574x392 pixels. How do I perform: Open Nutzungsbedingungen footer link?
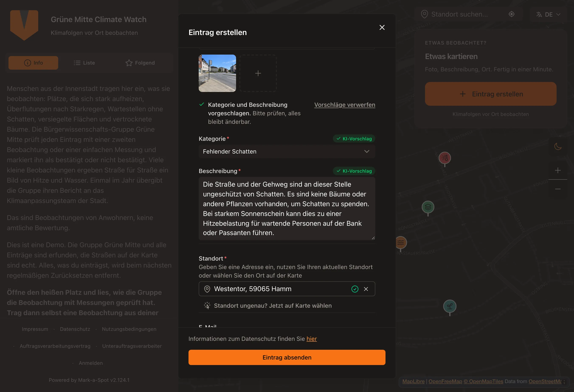click(x=129, y=329)
